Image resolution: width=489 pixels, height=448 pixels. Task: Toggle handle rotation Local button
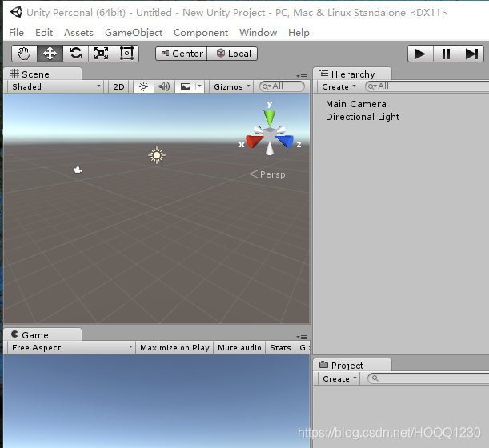click(x=232, y=54)
